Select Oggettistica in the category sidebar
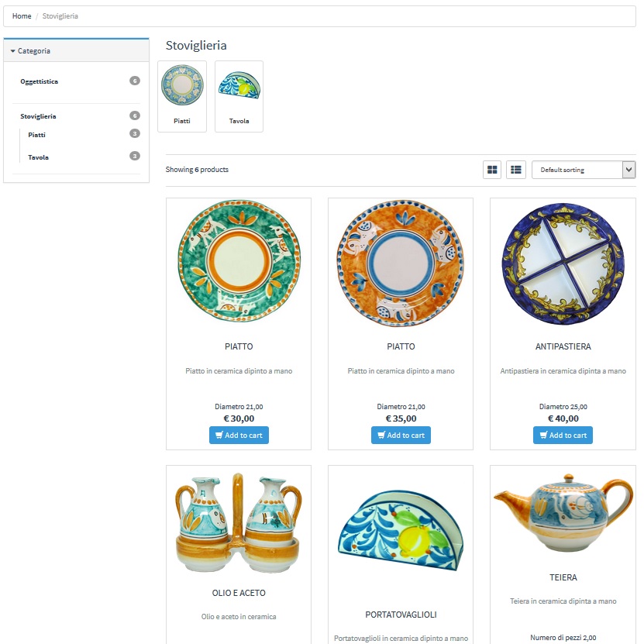Image resolution: width=644 pixels, height=644 pixels. point(39,81)
